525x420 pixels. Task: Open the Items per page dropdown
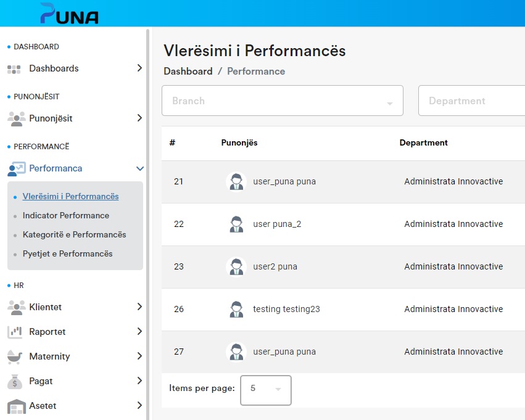pos(265,390)
